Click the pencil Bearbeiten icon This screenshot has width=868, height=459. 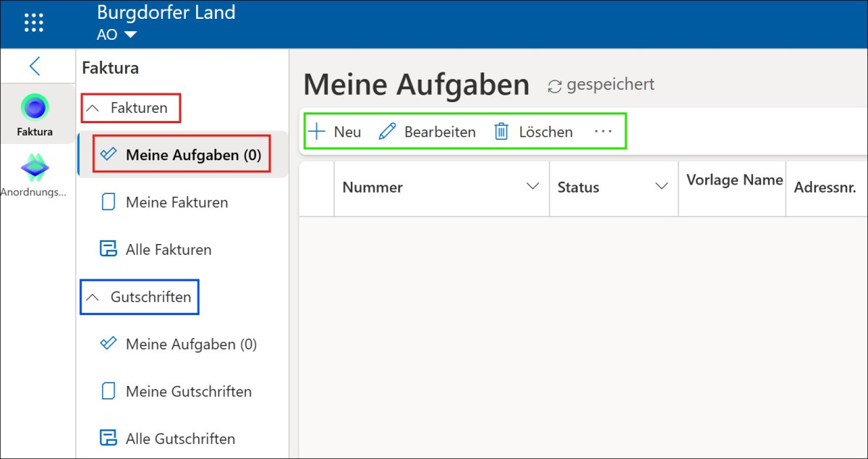point(388,132)
